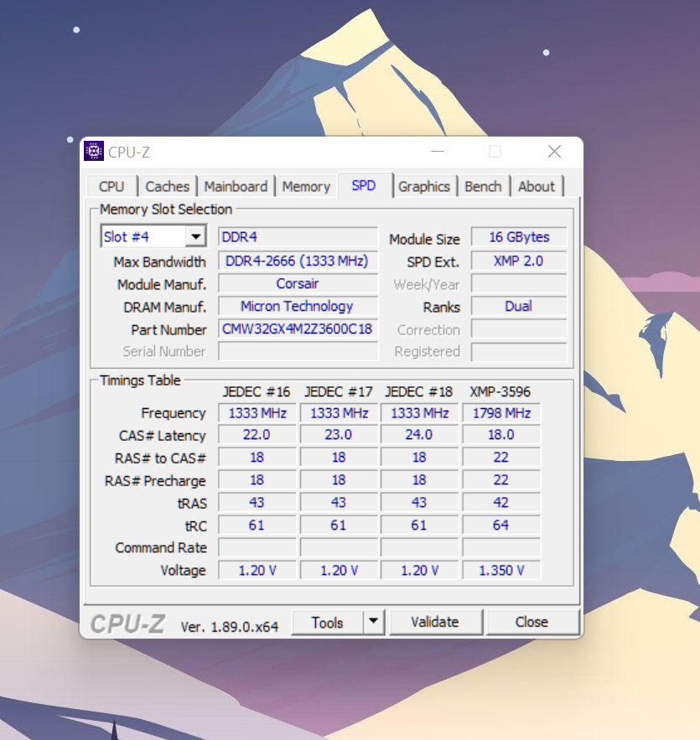Viewport: 700px width, 740px height.
Task: Click XMP tRC value 64
Action: click(x=501, y=525)
